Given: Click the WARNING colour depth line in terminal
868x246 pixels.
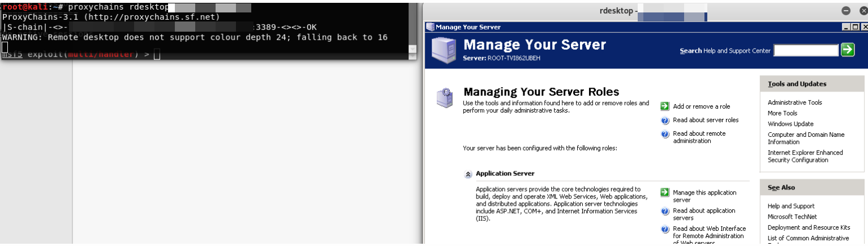Looking at the screenshot, I should coord(195,37).
